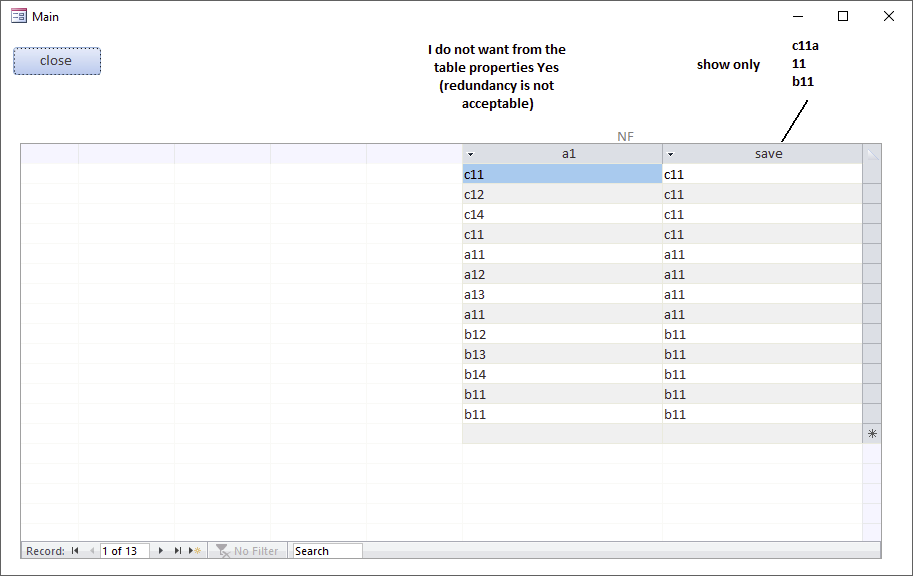Click the NF subform label
Screen dimensions: 913x576
click(x=625, y=136)
